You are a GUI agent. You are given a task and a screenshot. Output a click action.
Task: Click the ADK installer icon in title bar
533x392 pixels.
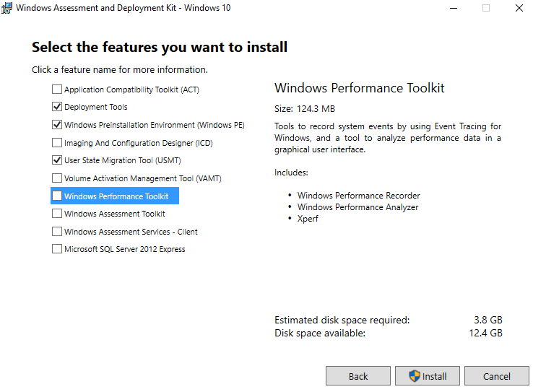click(x=6, y=7)
